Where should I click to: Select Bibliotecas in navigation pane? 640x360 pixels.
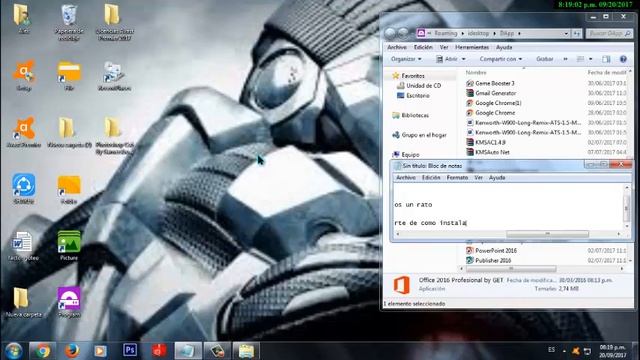point(411,116)
